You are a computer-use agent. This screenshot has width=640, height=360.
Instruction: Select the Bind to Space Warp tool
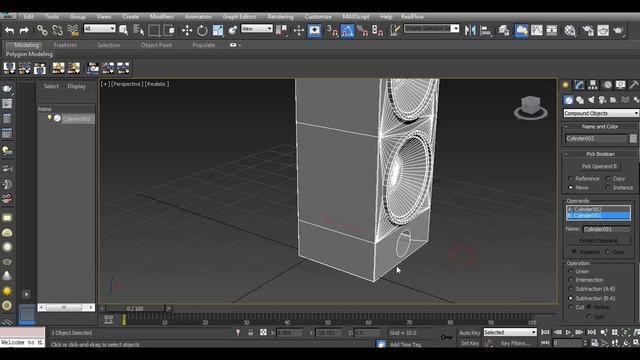coord(73,30)
